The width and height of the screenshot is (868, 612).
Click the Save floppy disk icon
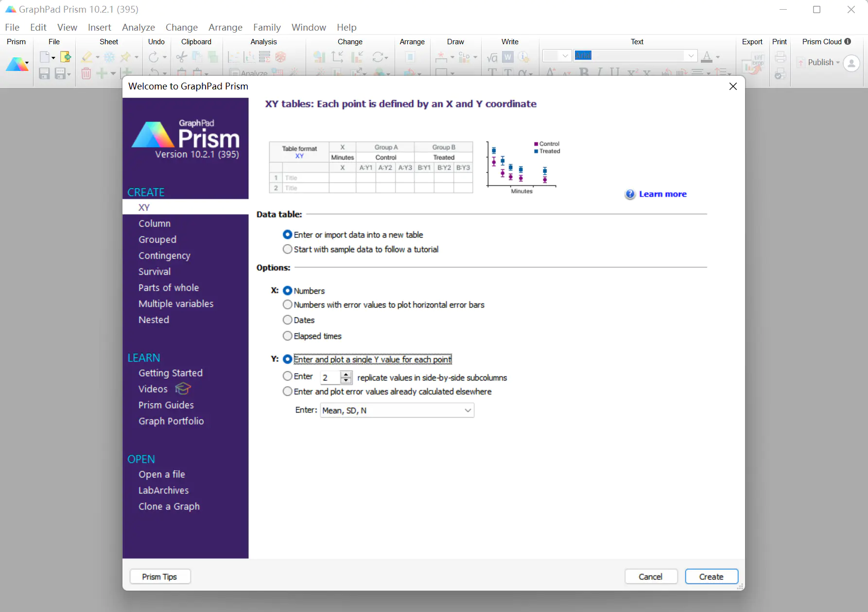(44, 73)
